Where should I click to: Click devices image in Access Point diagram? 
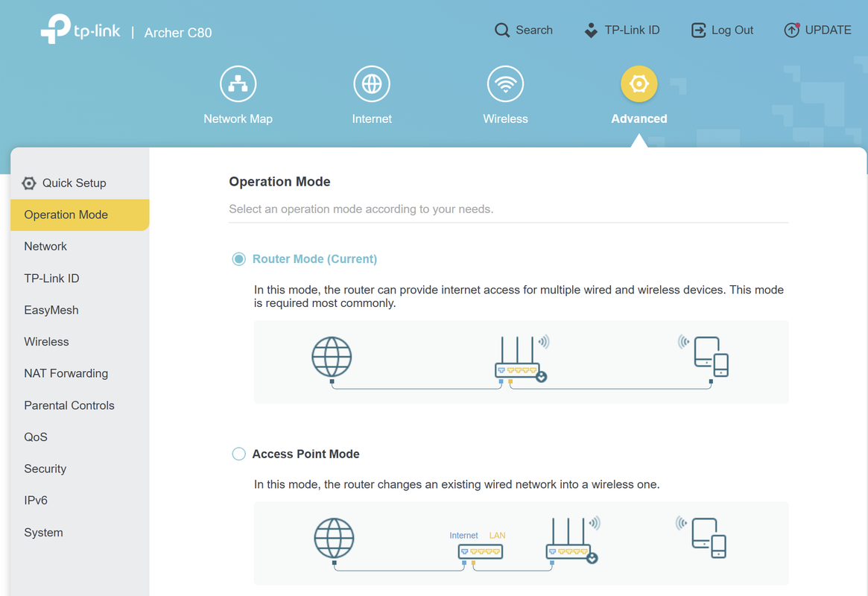click(x=701, y=537)
